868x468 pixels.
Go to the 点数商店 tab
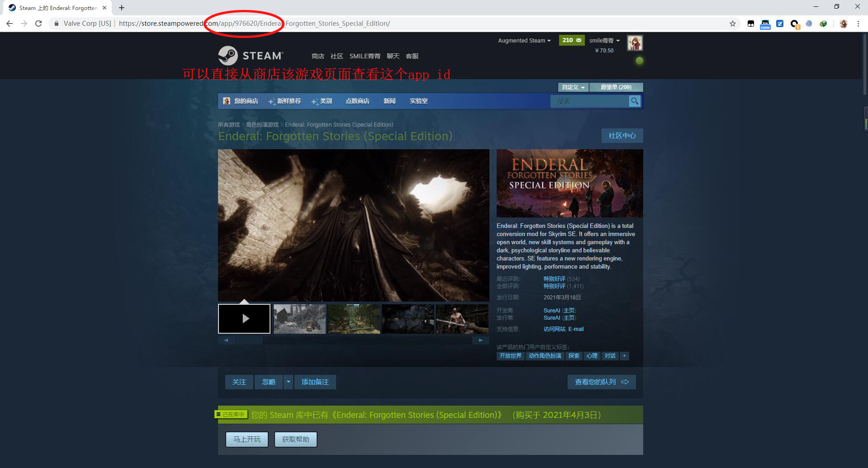(357, 101)
